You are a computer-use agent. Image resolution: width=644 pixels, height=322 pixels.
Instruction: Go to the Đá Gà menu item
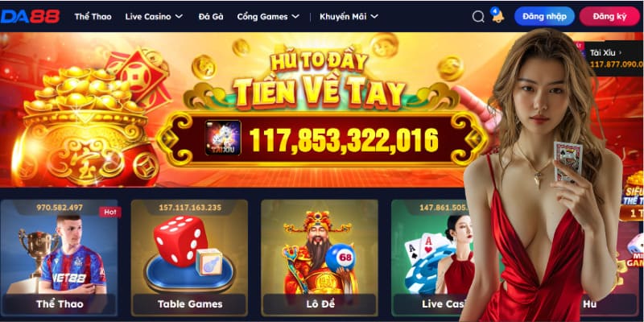click(211, 17)
